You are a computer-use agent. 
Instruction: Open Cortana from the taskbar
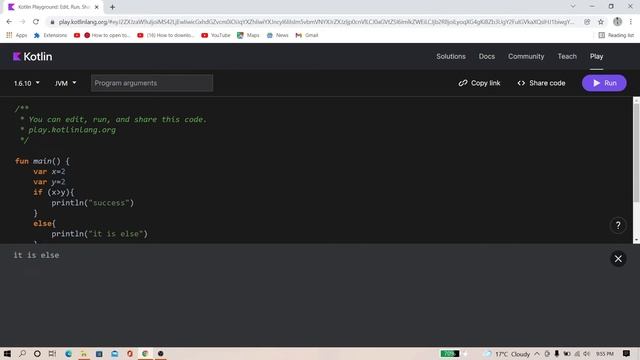(37, 353)
